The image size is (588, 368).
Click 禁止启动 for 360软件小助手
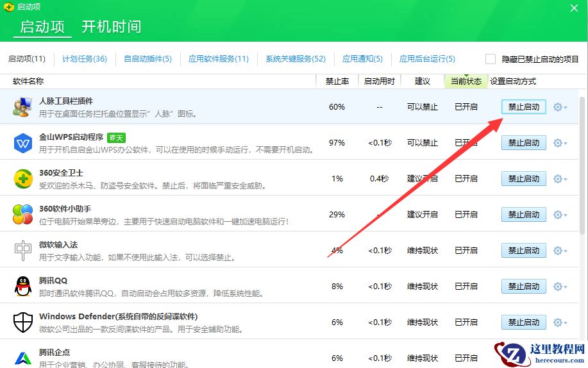pos(523,215)
